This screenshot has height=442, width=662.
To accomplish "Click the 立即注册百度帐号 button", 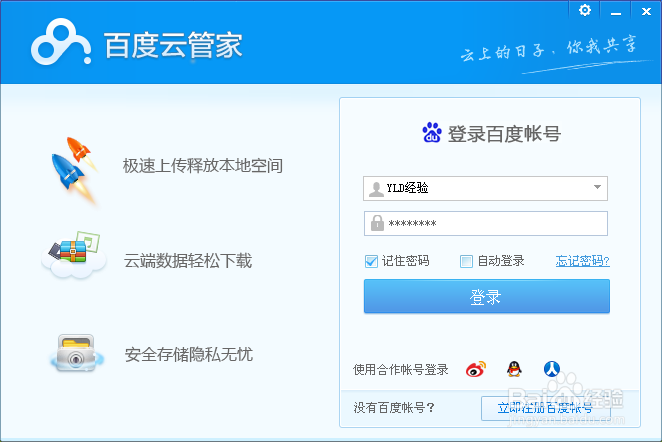I will pyautogui.click(x=545, y=408).
